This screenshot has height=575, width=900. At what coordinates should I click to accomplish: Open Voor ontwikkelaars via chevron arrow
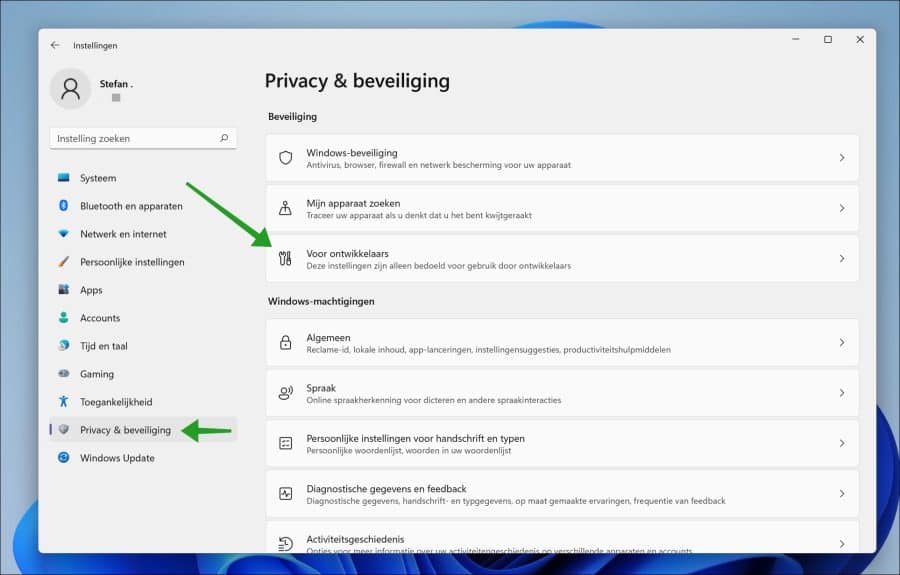(x=841, y=259)
